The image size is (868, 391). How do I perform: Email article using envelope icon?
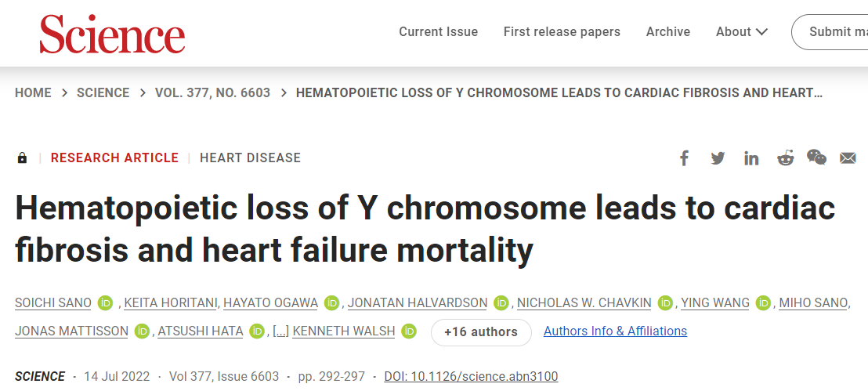tap(848, 158)
